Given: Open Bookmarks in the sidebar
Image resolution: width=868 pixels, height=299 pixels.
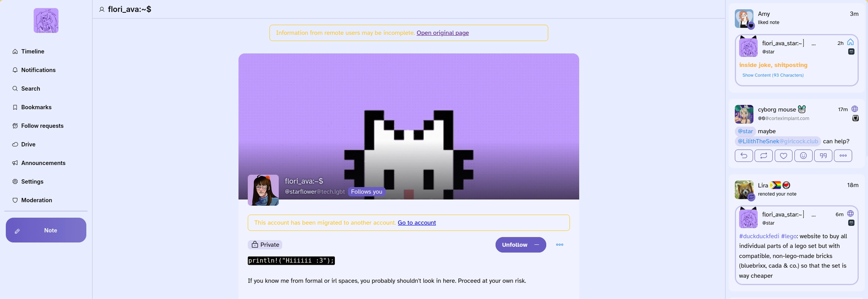Looking at the screenshot, I should coord(32,107).
